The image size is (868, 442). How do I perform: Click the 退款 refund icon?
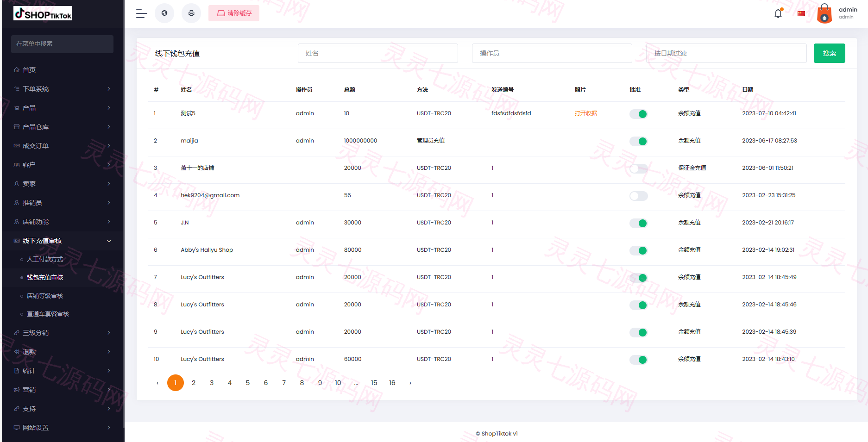pos(17,352)
